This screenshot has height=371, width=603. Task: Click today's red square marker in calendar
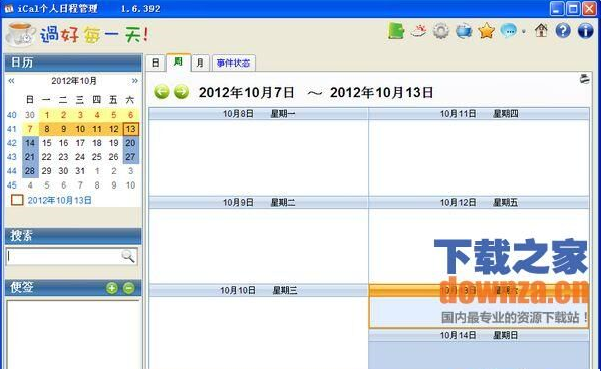point(17,200)
